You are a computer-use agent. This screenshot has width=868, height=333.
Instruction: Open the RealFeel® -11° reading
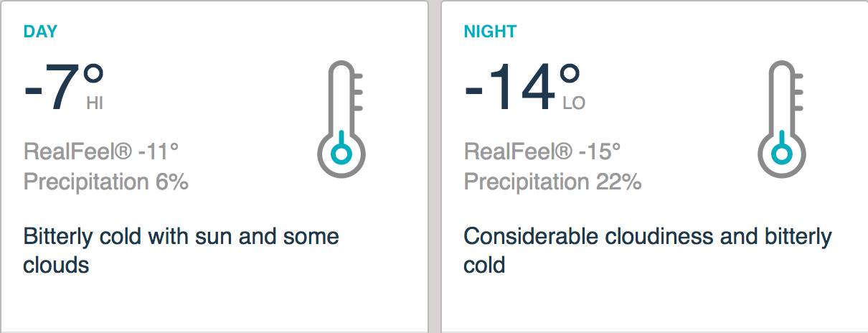click(x=101, y=152)
